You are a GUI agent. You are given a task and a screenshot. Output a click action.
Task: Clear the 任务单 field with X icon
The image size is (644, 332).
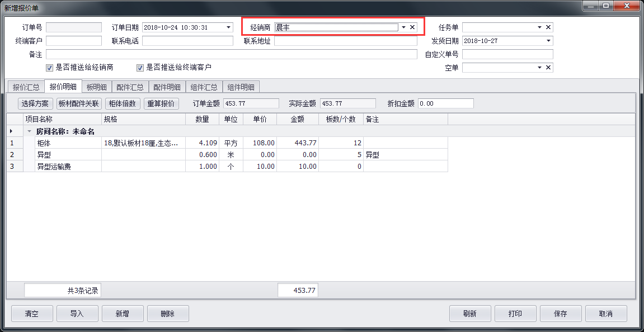[548, 27]
